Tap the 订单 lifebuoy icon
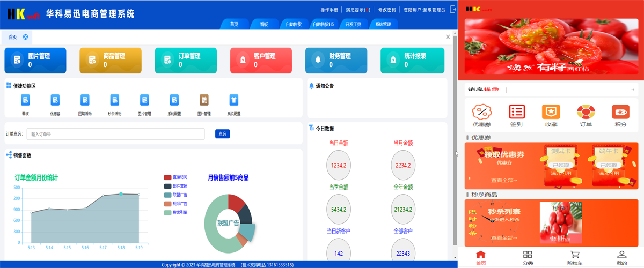The height and width of the screenshot is (268, 644). click(x=586, y=112)
